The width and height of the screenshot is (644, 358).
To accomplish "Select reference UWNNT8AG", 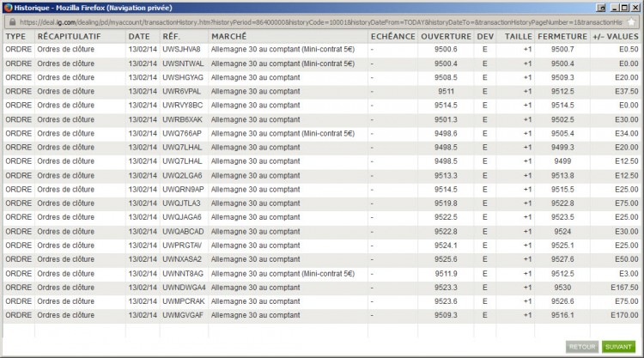I will click(x=183, y=273).
